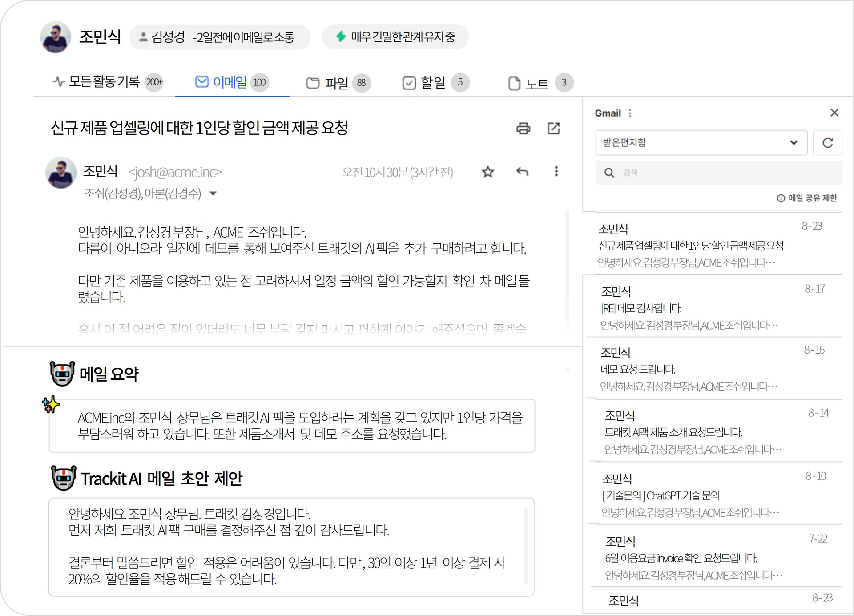The height and width of the screenshot is (616, 854).
Task: Refresh the Gmail mailbox
Action: [x=827, y=143]
